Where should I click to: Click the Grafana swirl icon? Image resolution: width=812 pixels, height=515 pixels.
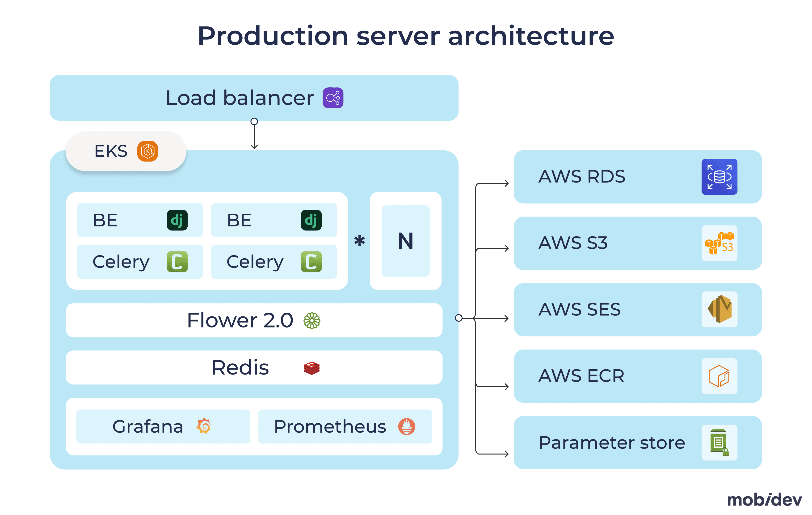coord(204,426)
